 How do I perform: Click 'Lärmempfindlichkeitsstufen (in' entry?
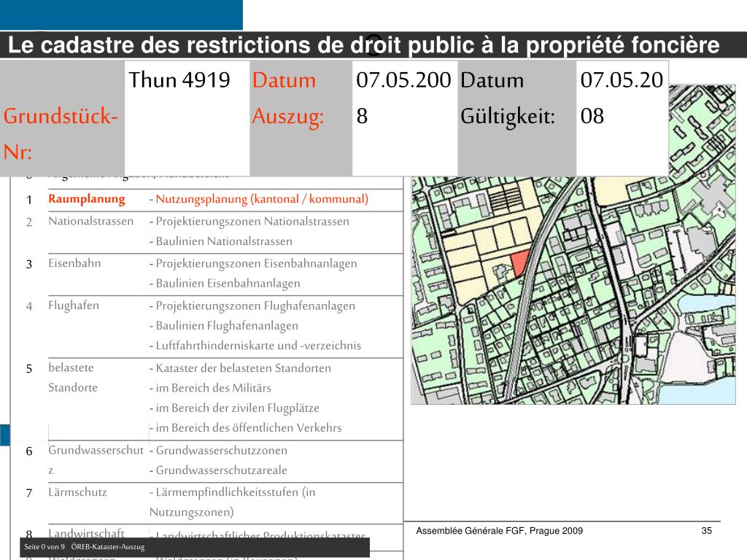(236, 492)
